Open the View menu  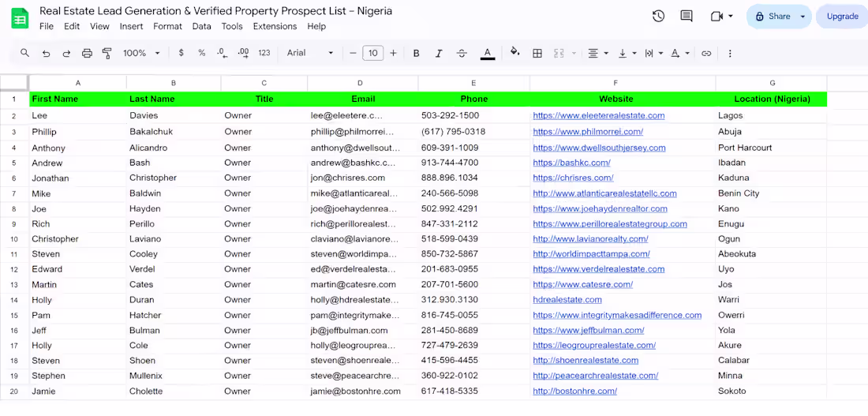point(99,26)
